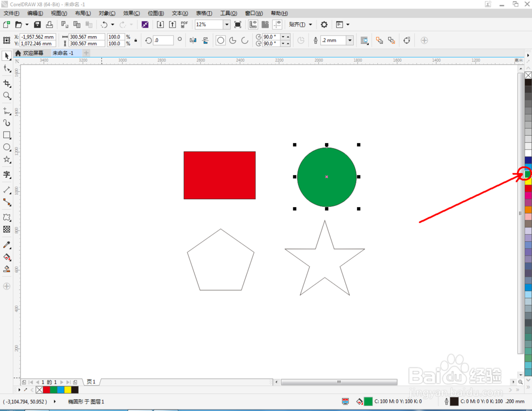Select the Interactive Fill tool
The width and height of the screenshot is (532, 411).
7,257
